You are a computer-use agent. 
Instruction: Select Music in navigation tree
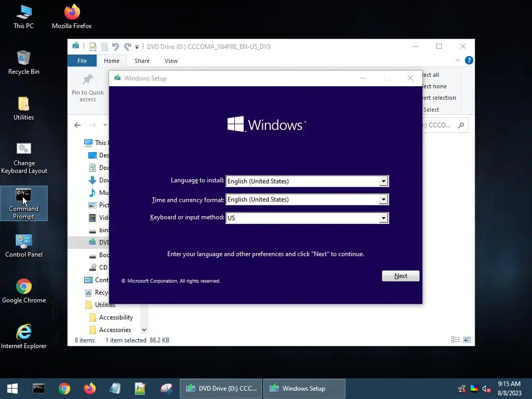99,192
